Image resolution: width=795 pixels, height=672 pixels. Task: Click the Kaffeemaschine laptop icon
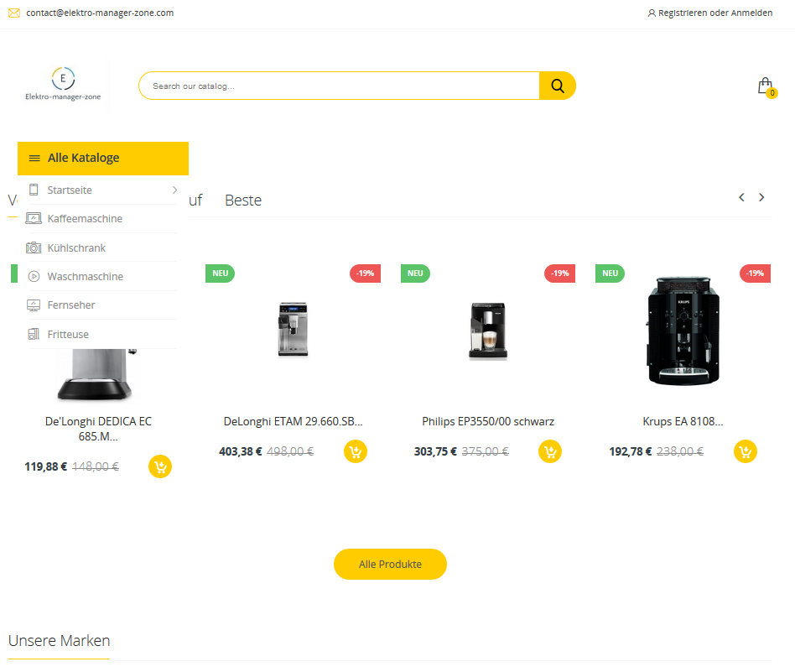tap(34, 219)
